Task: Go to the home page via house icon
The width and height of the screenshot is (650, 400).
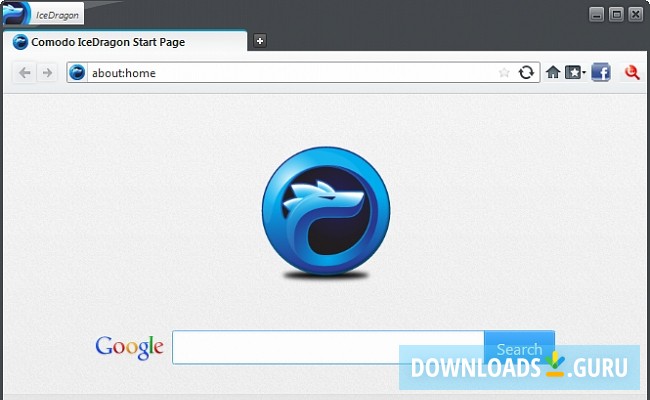Action: (x=553, y=73)
